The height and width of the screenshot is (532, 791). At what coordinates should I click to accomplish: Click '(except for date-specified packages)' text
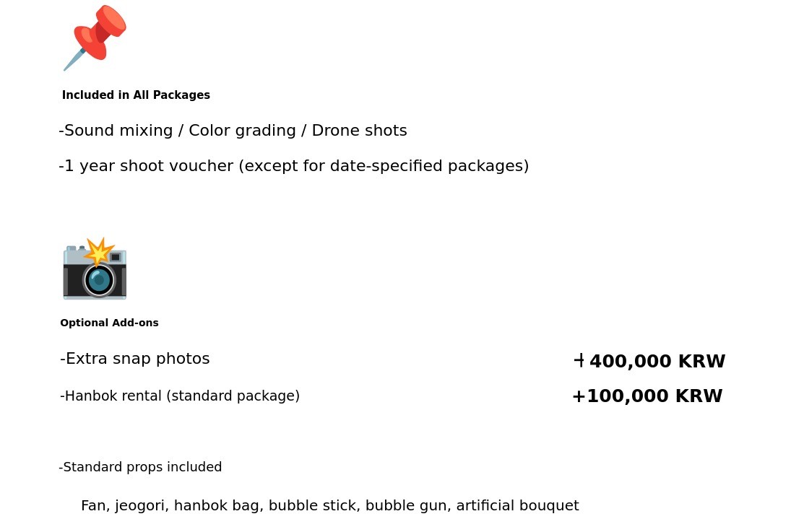[x=384, y=166]
